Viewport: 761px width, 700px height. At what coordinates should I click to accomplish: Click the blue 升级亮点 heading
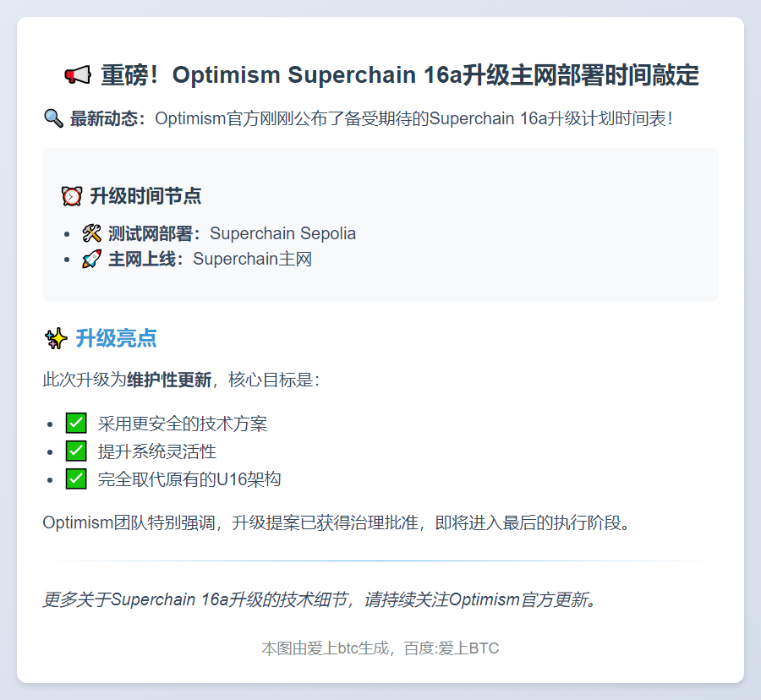point(116,339)
